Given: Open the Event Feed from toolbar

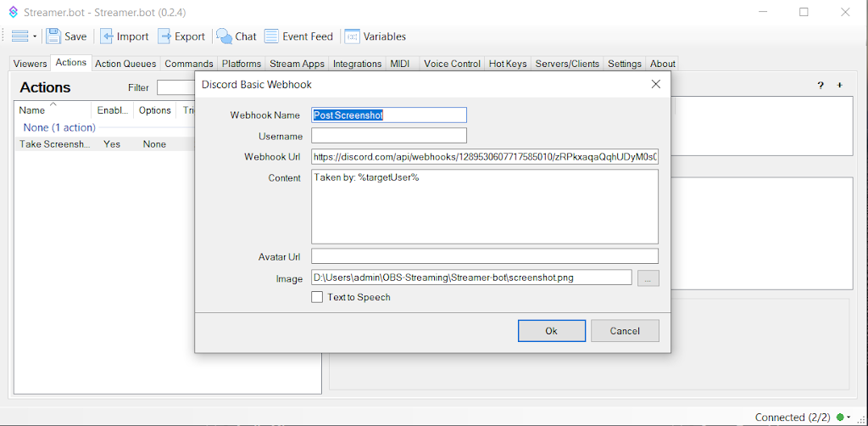Looking at the screenshot, I should coord(272,36).
